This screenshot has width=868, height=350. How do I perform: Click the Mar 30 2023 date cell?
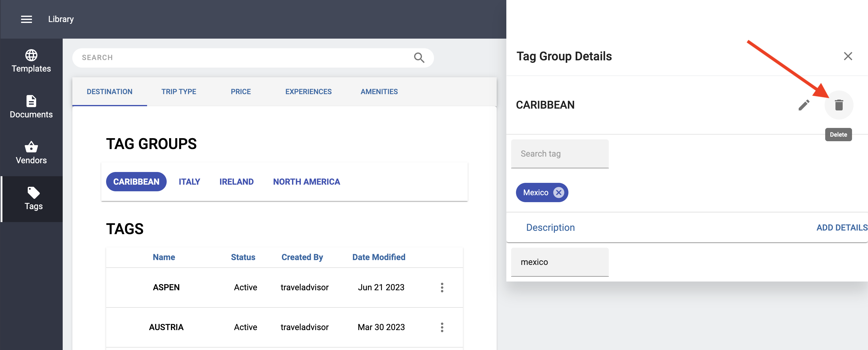coord(381,327)
